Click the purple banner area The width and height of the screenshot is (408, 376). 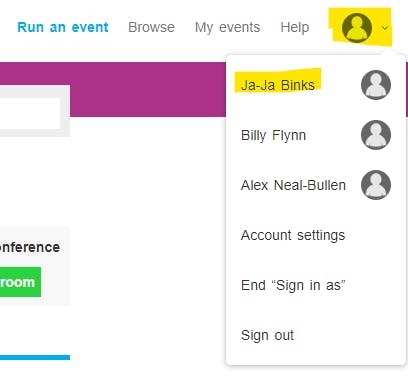pos(147,89)
